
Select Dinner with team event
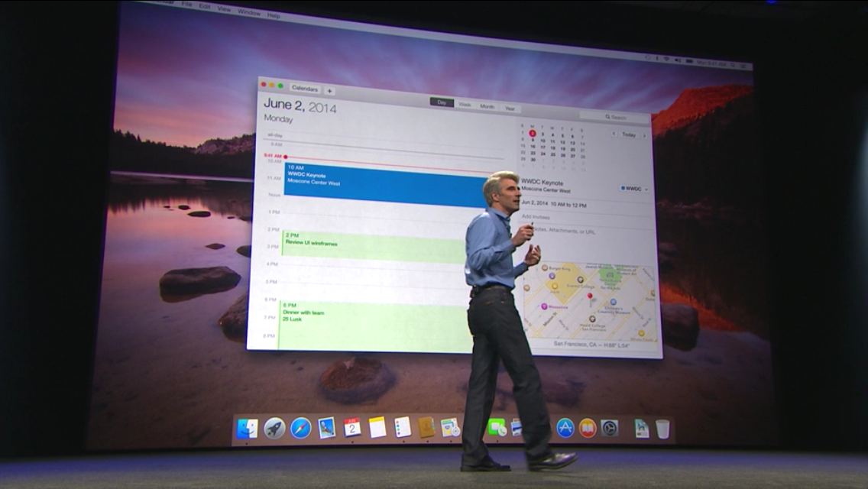click(x=375, y=325)
